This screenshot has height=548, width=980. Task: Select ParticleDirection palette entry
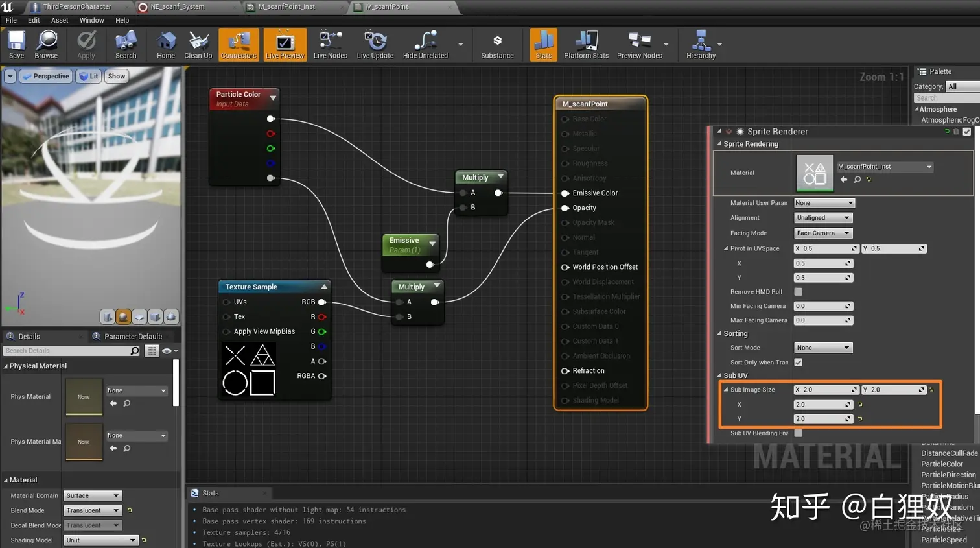pos(948,475)
